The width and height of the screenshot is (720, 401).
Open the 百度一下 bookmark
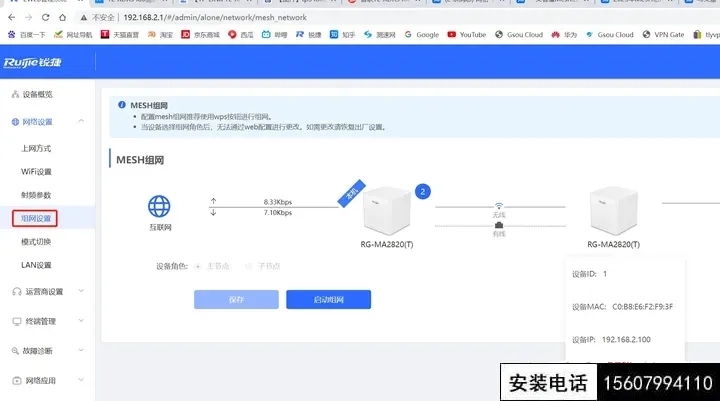[x=27, y=34]
